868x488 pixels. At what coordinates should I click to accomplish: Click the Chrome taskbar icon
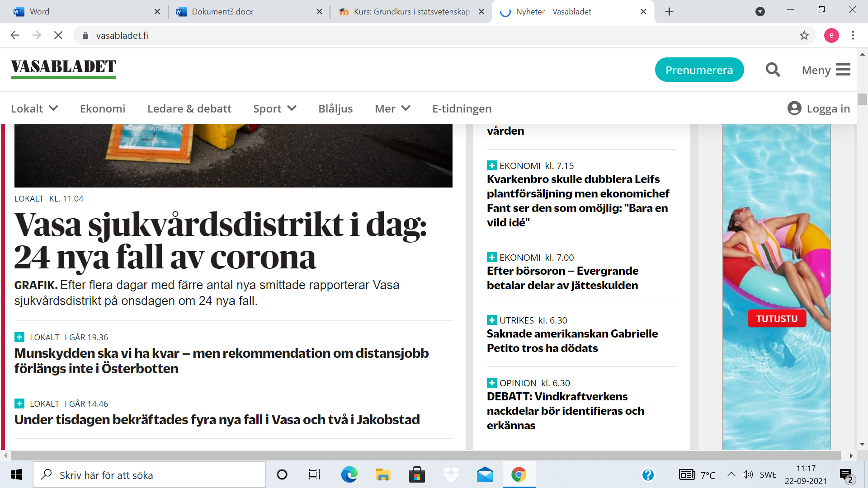tap(519, 475)
